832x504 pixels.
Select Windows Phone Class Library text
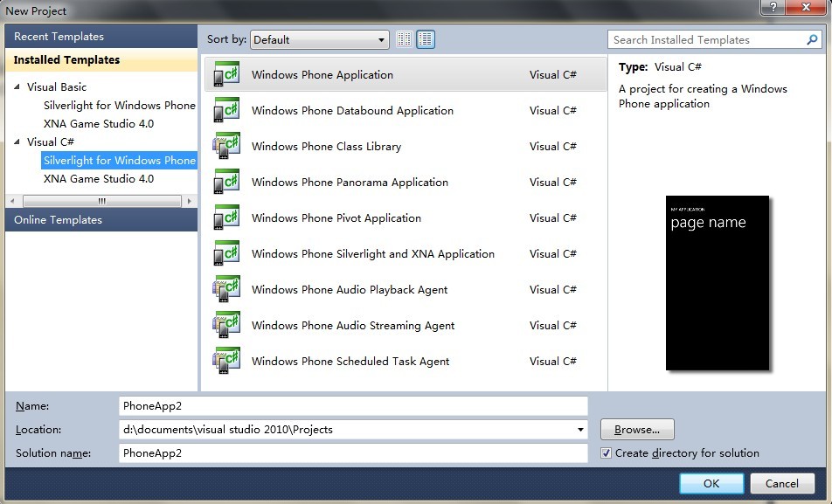pos(326,147)
